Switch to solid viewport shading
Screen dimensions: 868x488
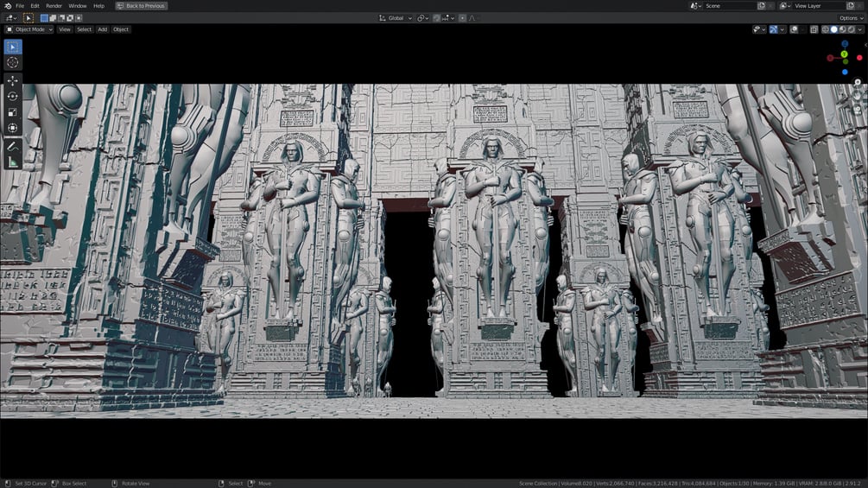pos(834,29)
